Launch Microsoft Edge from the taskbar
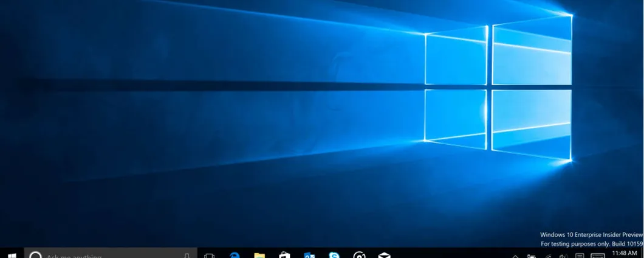Image resolution: width=644 pixels, height=258 pixels. (x=235, y=255)
